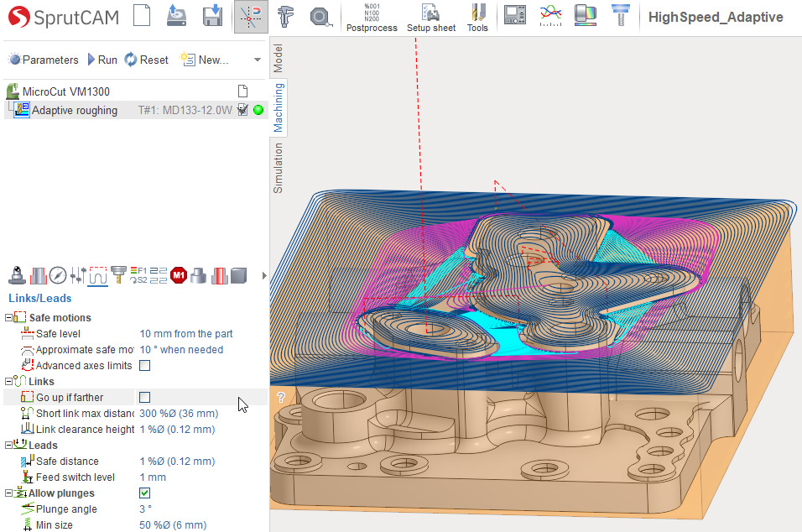The width and height of the screenshot is (802, 532).
Task: Edit Safe level value 10 mm from the part
Action: coord(186,333)
